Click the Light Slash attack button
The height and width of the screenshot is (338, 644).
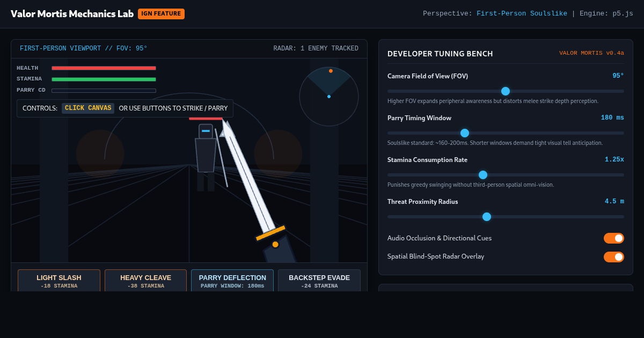pos(59,281)
